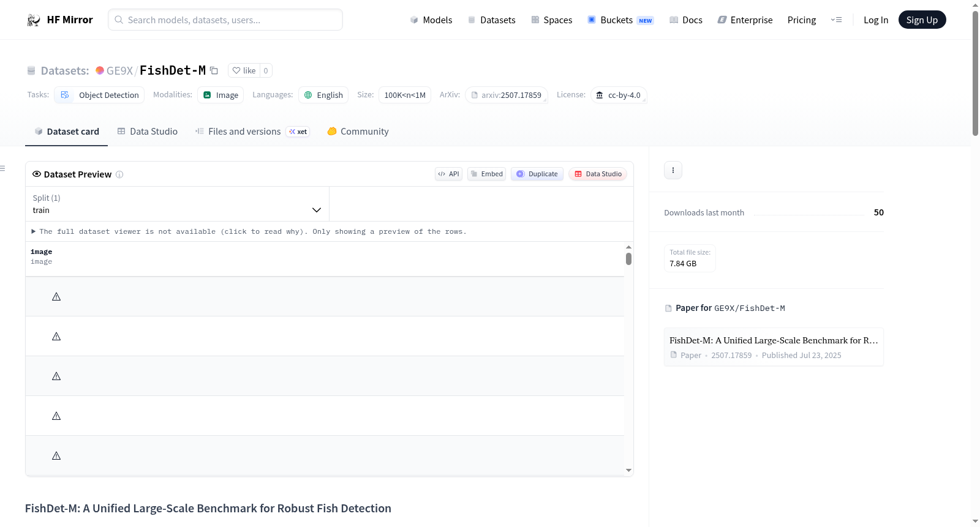Click the Duplicate button

537,174
